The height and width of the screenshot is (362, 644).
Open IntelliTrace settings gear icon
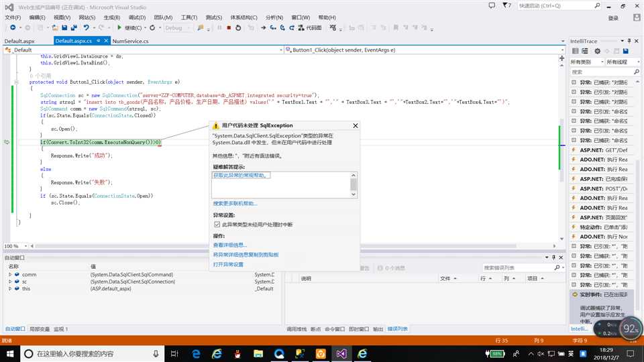[x=597, y=51]
